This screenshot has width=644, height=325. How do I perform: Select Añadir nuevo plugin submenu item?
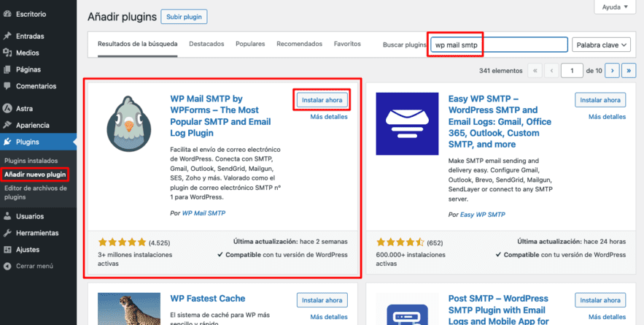tap(35, 175)
